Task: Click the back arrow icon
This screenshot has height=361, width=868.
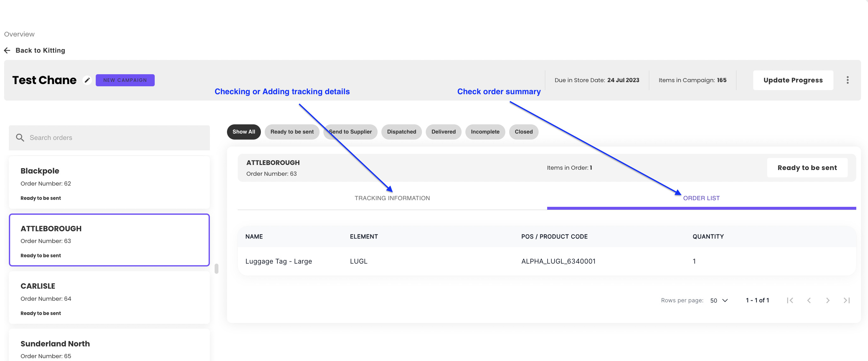Action: (7, 50)
